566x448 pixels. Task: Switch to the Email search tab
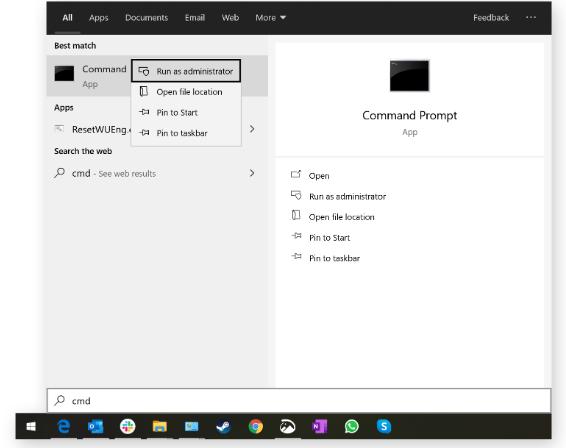[195, 17]
